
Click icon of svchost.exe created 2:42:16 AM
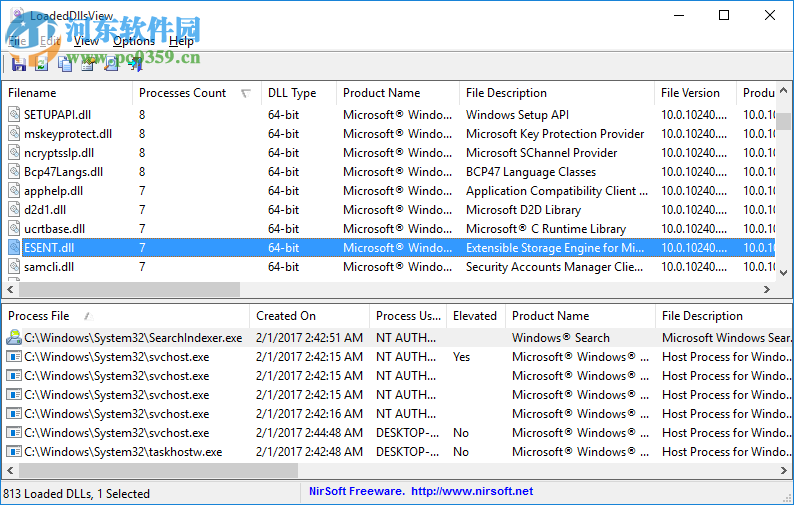14,413
